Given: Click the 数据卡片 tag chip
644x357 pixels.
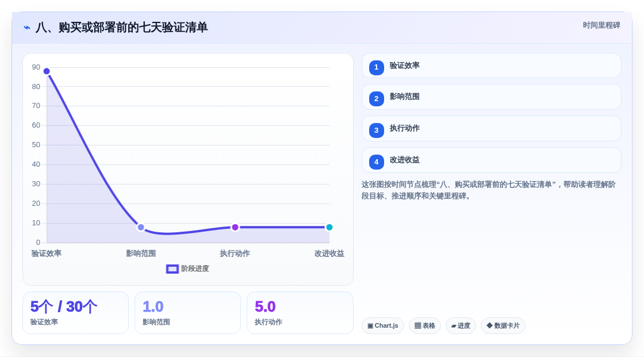Looking at the screenshot, I should click(x=503, y=326).
